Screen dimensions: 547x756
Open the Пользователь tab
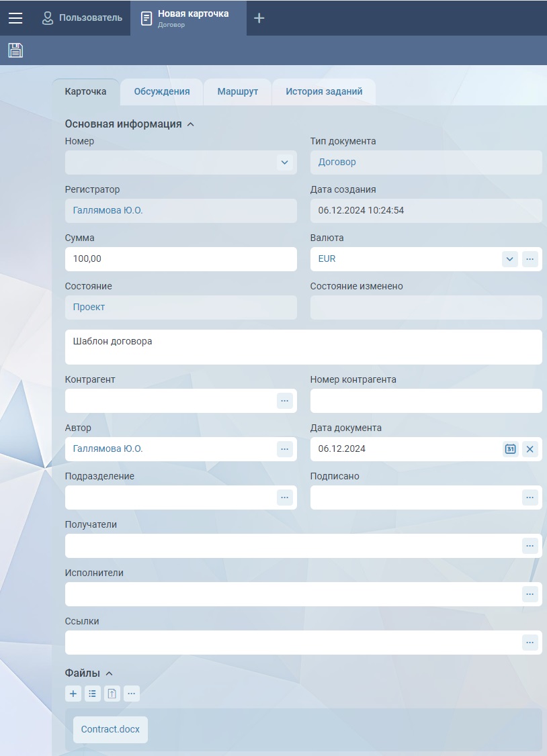tap(82, 18)
